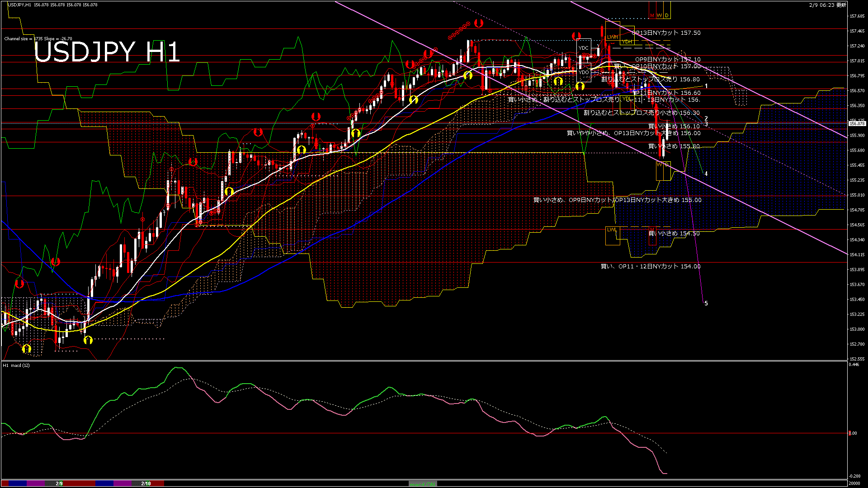Screen dimensions: 868x488
Task: Click the highest red sell-arrow signal
Action: tap(479, 23)
